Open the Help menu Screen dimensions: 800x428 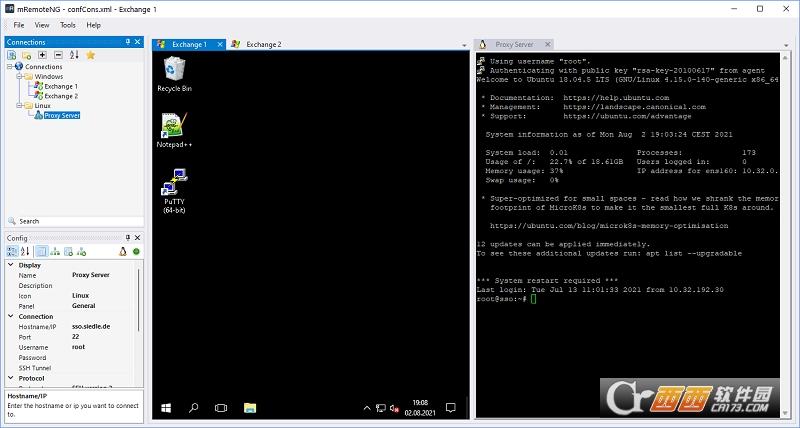pyautogui.click(x=93, y=25)
